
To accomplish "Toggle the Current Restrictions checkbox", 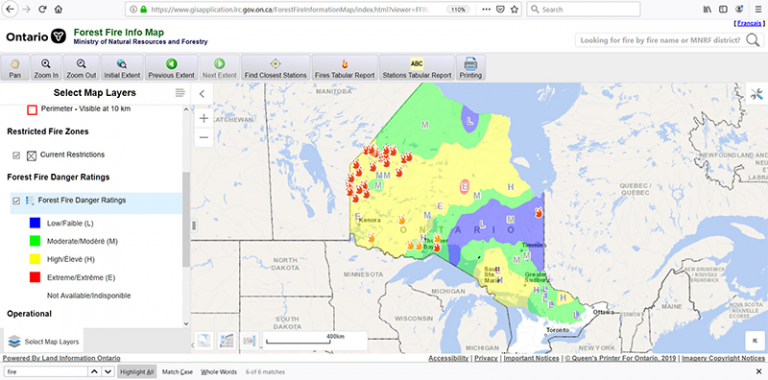I will tap(16, 155).
